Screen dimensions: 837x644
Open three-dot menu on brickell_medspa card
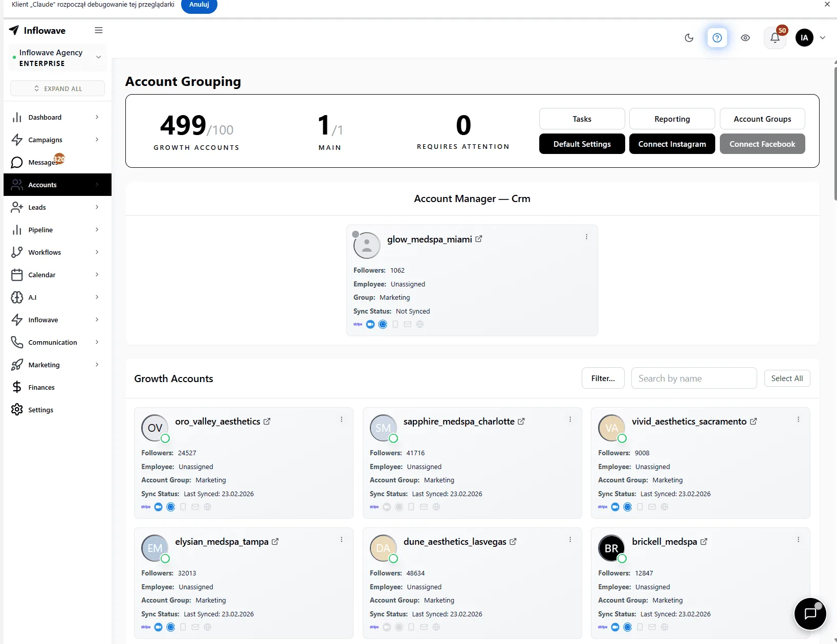tap(798, 540)
